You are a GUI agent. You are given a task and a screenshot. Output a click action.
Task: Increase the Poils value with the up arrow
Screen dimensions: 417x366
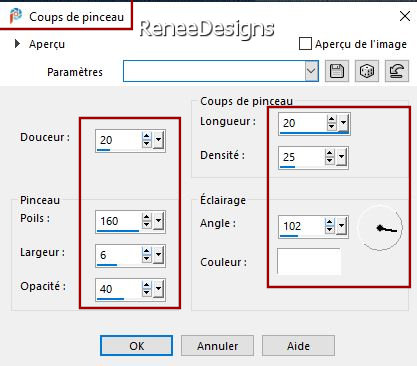tap(146, 217)
